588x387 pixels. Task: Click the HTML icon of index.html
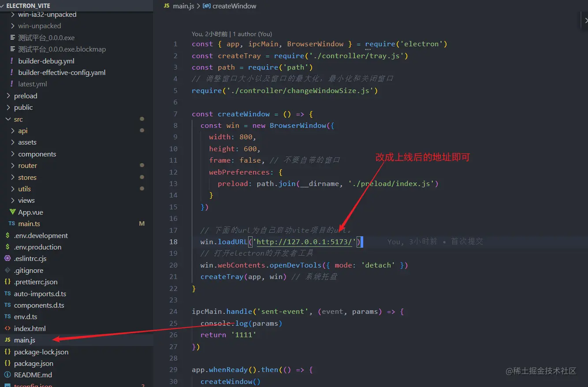[x=7, y=328]
